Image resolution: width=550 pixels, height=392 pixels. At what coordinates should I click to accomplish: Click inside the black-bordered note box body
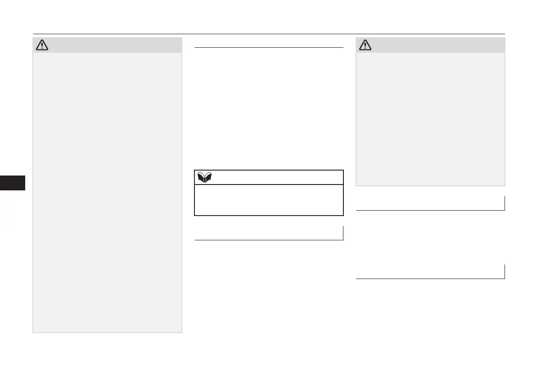(269, 200)
